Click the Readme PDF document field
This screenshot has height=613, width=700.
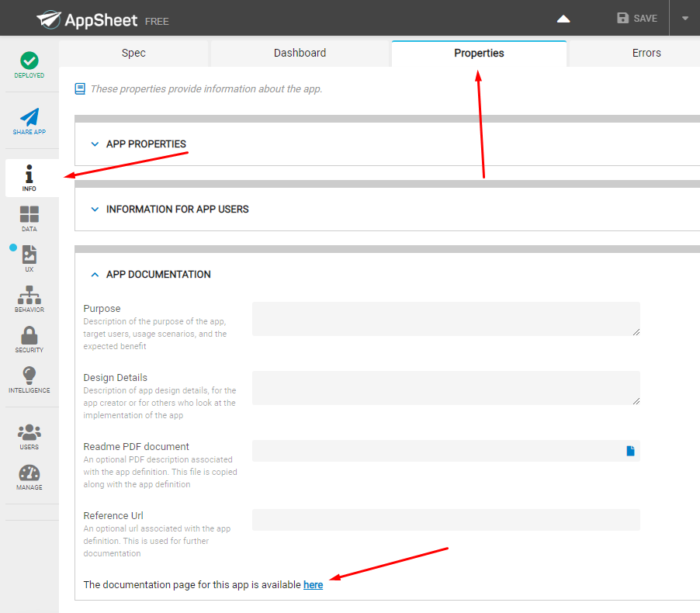pyautogui.click(x=446, y=451)
